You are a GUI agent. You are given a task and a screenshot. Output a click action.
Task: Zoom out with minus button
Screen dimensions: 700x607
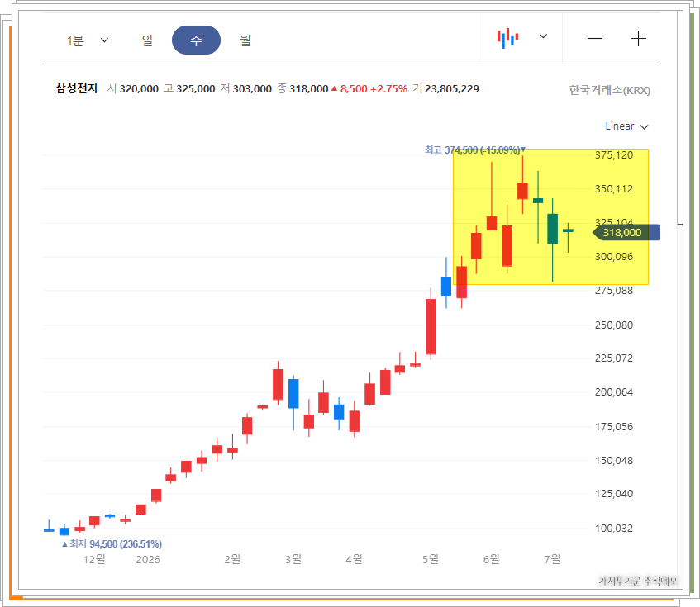595,39
